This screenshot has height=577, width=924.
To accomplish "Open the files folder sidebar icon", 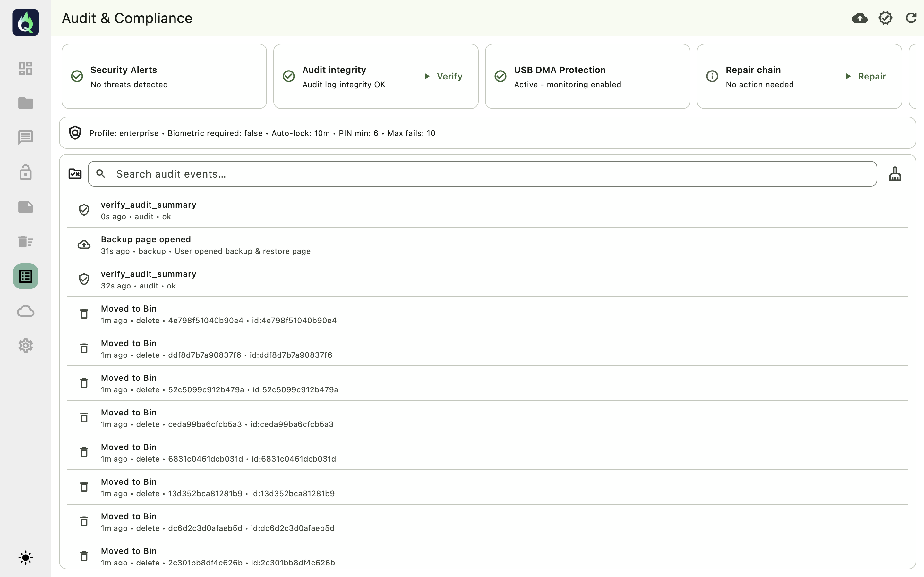I will tap(26, 103).
